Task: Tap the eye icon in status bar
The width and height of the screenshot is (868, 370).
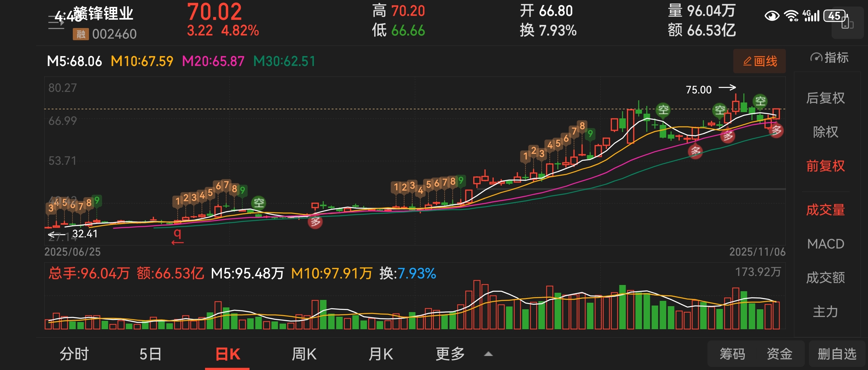Action: pyautogui.click(x=772, y=16)
